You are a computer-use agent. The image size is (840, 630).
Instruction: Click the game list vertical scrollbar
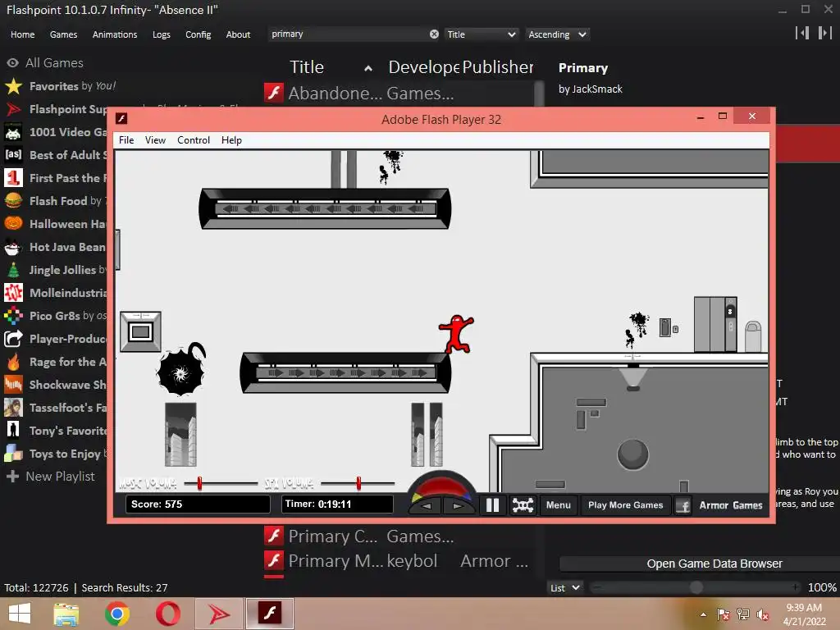tap(538, 94)
